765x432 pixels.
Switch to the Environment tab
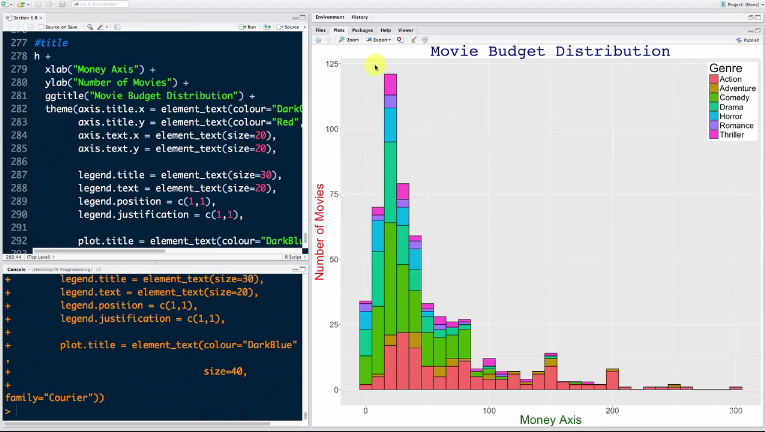coord(330,17)
